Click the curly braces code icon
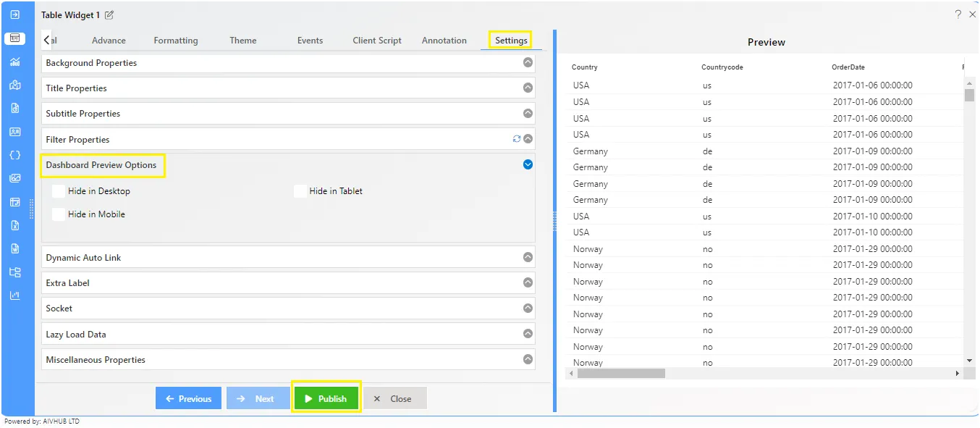 click(14, 155)
